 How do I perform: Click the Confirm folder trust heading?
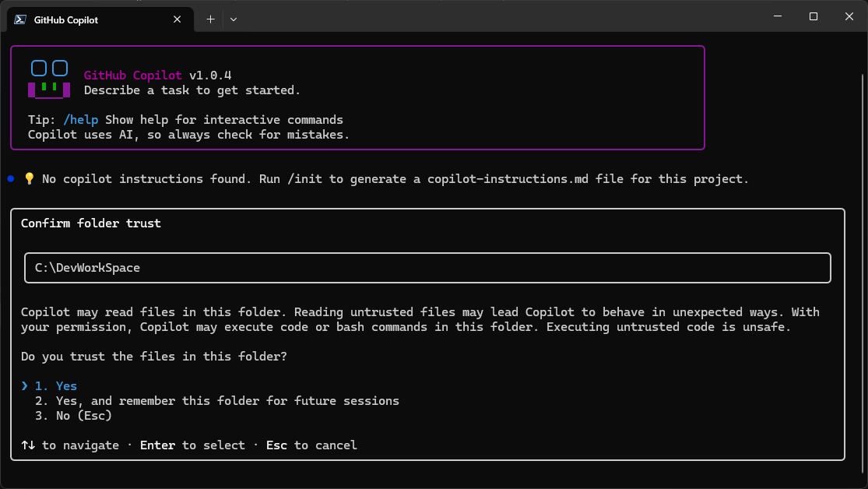tap(91, 223)
